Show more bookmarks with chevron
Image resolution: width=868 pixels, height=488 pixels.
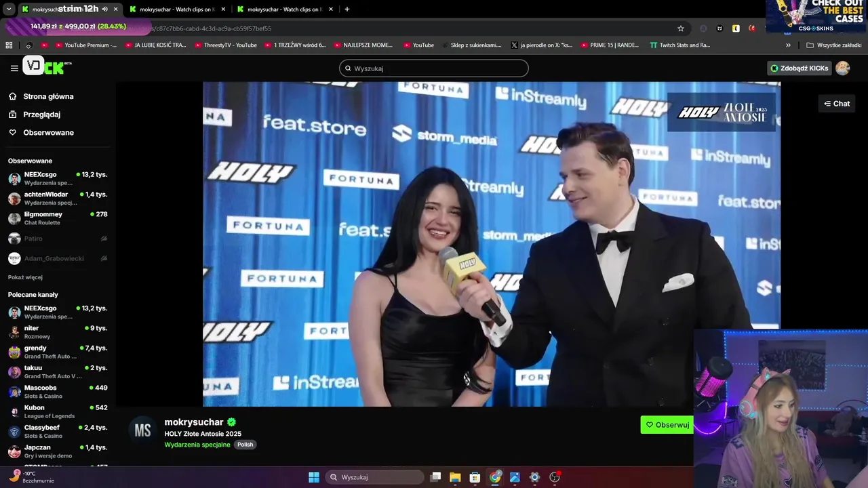coord(788,45)
